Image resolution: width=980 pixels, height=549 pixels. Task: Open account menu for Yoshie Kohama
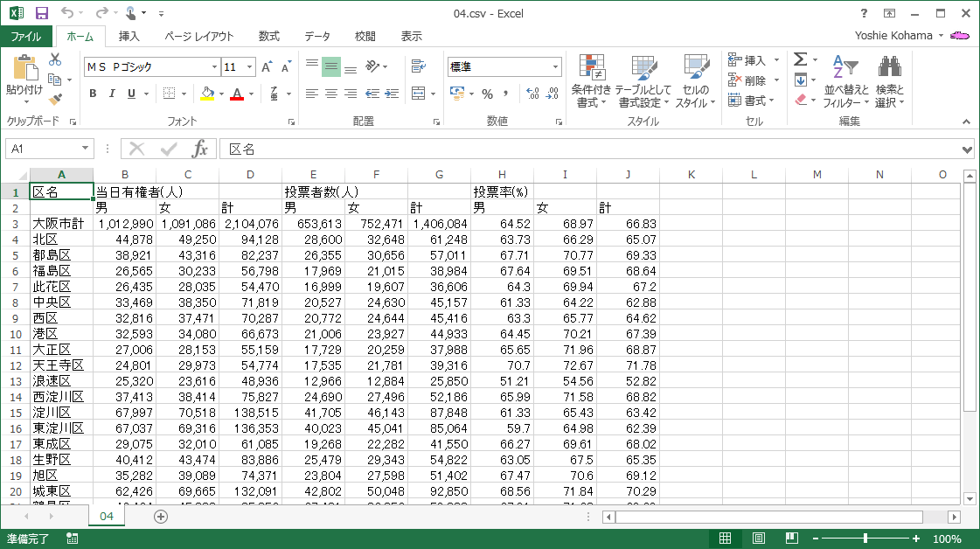(899, 36)
